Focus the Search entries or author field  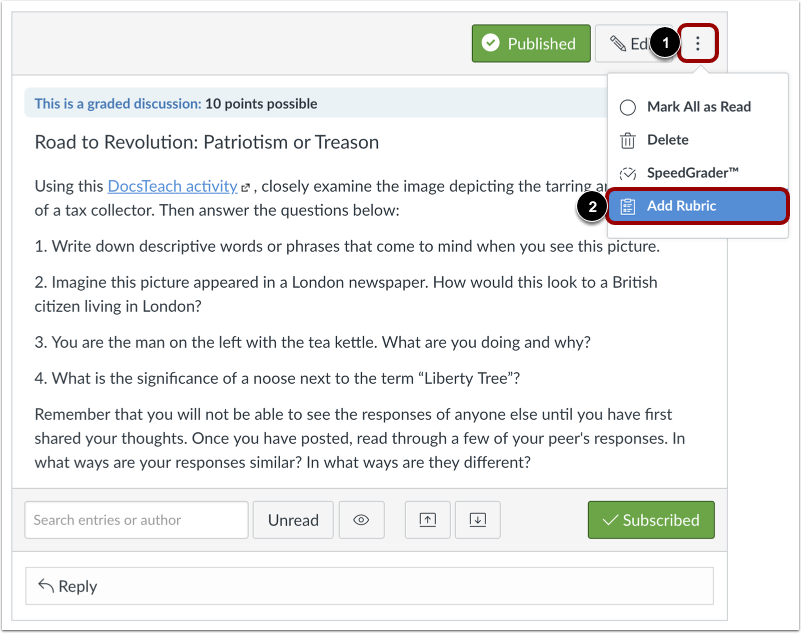click(136, 520)
